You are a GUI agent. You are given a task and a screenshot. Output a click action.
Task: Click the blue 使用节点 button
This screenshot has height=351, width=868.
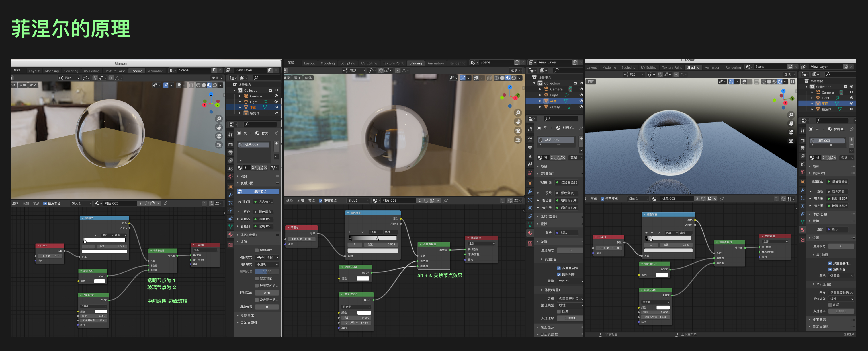(x=258, y=191)
